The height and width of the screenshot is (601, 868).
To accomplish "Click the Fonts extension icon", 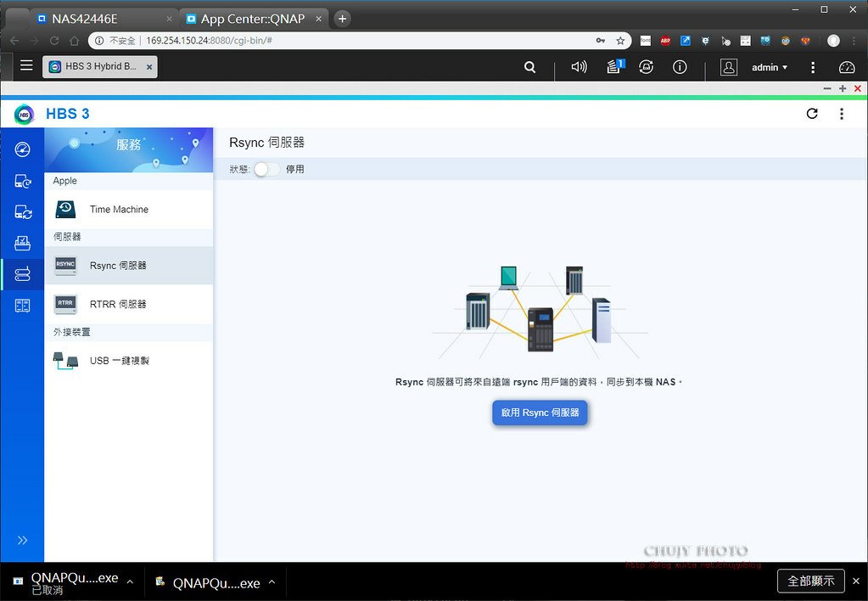I will (646, 41).
